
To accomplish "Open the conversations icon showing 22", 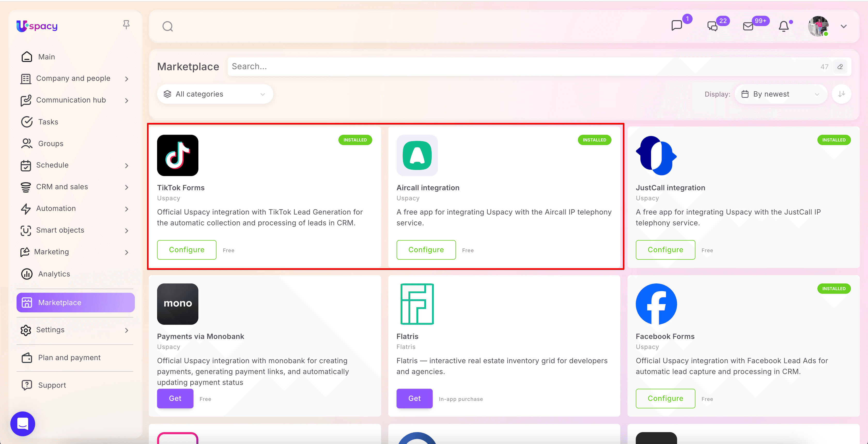I will (712, 26).
